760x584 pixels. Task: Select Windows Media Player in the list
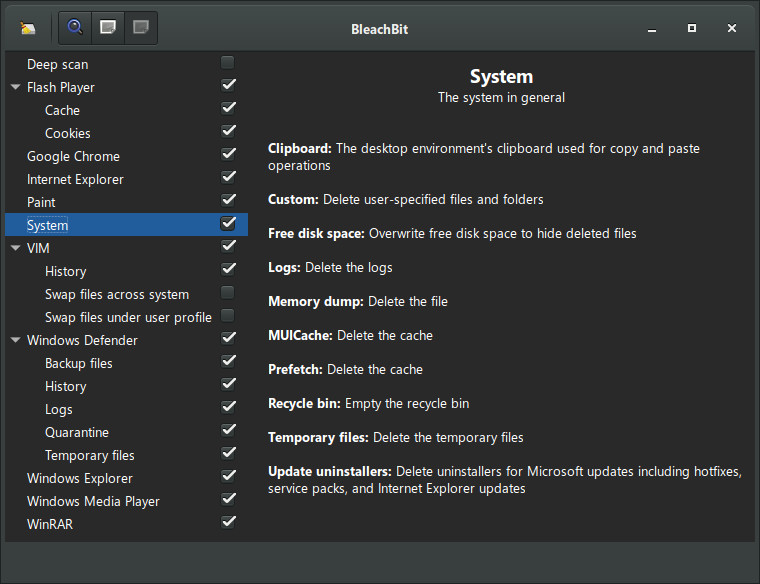[93, 501]
